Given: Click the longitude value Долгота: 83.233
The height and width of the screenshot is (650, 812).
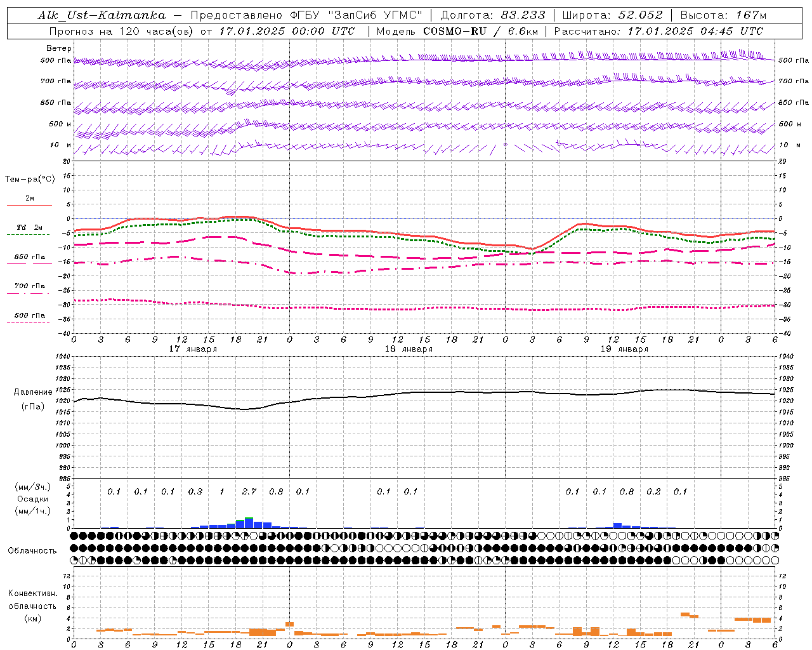Looking at the screenshot, I should pyautogui.click(x=493, y=15).
